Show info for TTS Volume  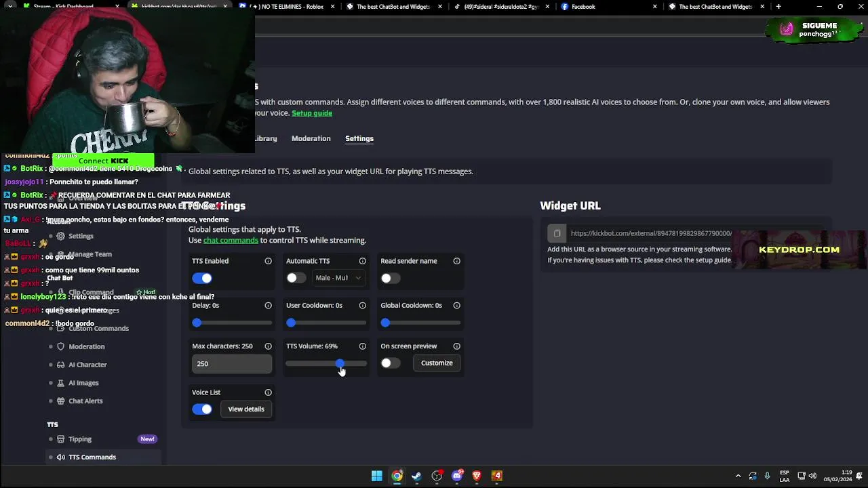click(x=362, y=346)
